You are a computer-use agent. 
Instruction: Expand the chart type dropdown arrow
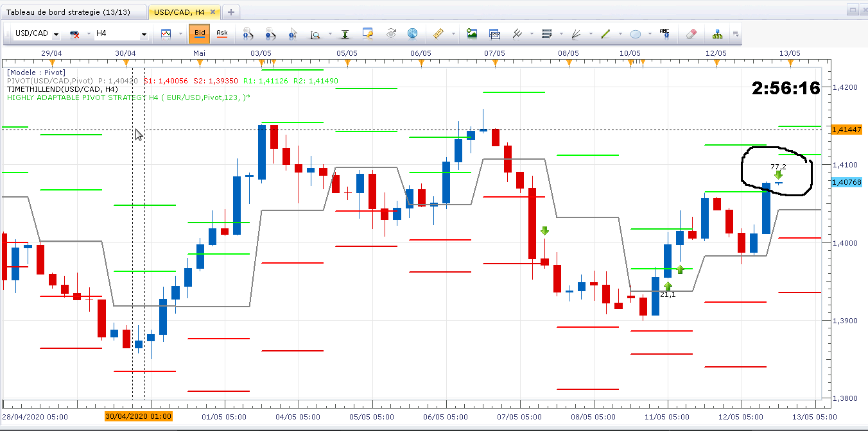[x=179, y=34]
